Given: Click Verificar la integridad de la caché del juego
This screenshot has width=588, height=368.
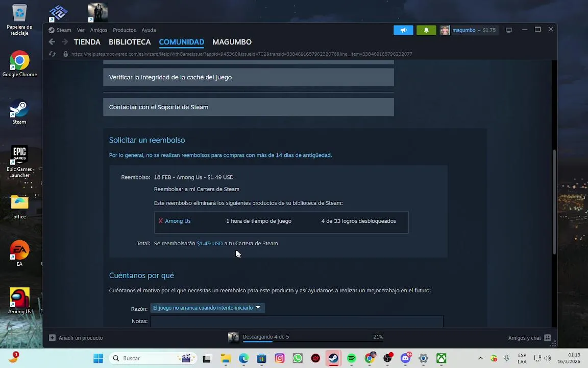Looking at the screenshot, I should 249,77.
